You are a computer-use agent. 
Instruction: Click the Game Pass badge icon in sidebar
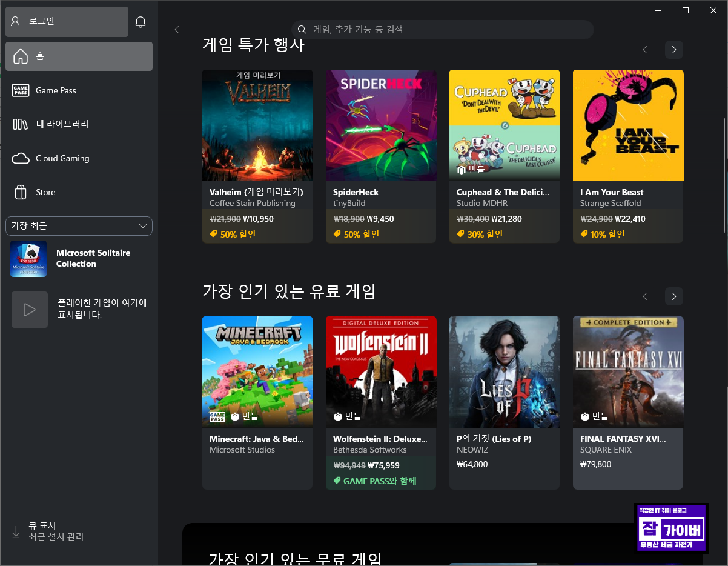coord(21,90)
